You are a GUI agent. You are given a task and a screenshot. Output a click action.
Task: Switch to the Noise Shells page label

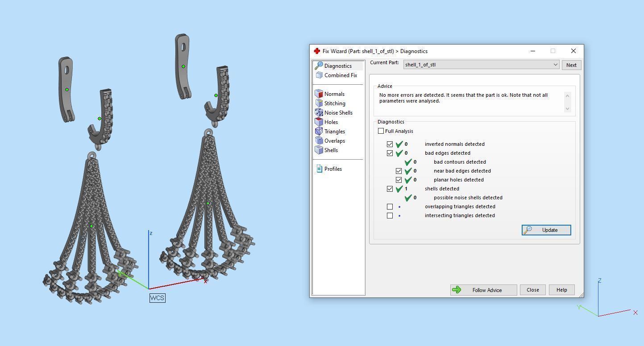pos(338,113)
